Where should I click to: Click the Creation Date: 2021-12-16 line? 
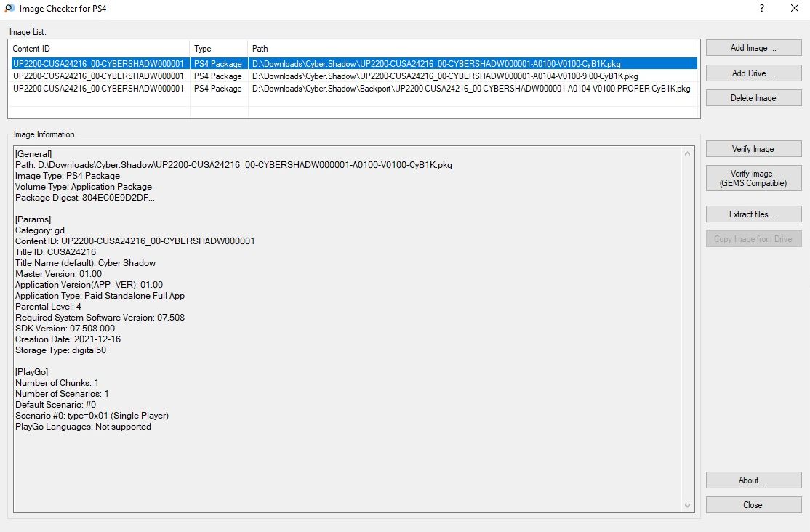[68, 339]
